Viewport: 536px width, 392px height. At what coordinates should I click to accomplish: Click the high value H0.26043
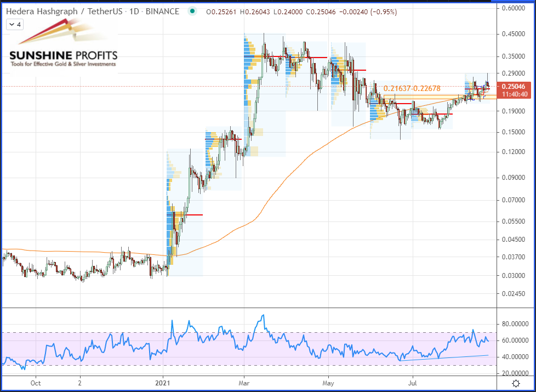click(255, 12)
